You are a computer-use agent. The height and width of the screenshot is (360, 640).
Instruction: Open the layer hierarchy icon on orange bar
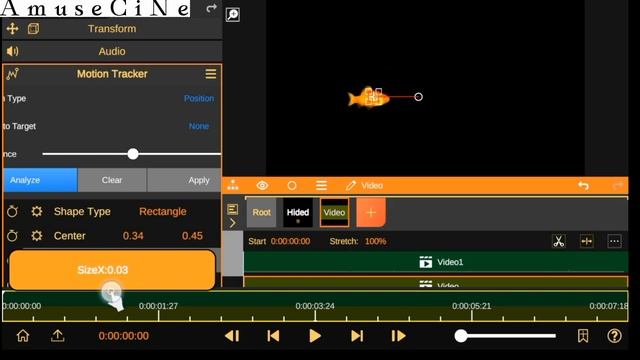tap(233, 185)
